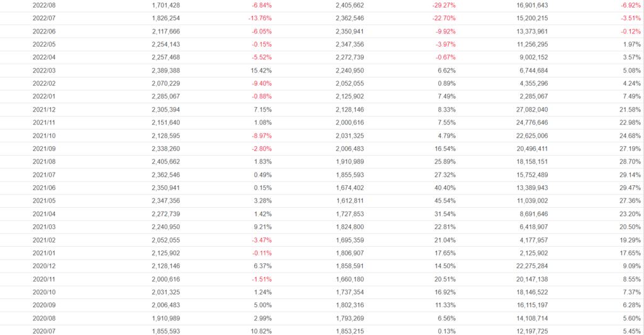Click 2,389,388 in the 2022/03 row
This screenshot has width=644, height=335.
165,71
